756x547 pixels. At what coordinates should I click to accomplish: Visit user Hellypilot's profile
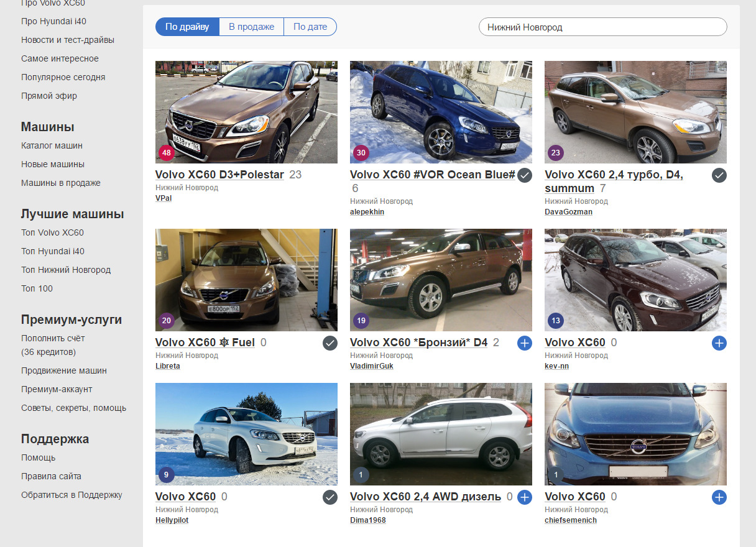pos(172,520)
